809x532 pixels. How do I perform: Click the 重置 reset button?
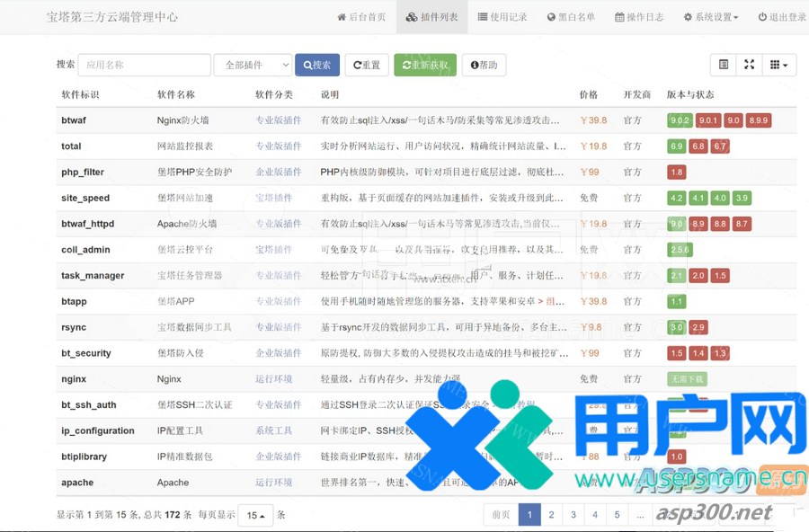pos(367,65)
